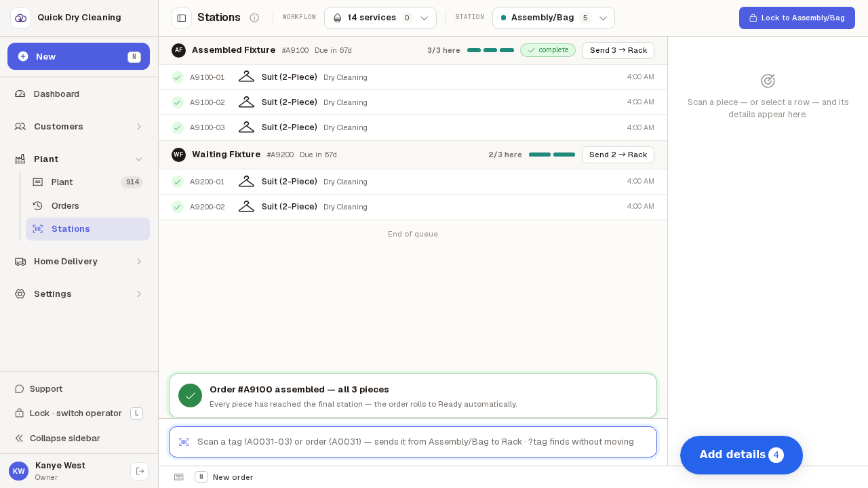Click the hanger icon on row A9200-02

click(246, 207)
